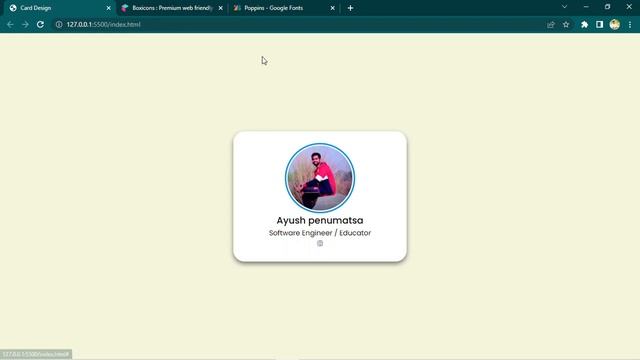
Task: Go forward to the next page
Action: [x=25, y=24]
